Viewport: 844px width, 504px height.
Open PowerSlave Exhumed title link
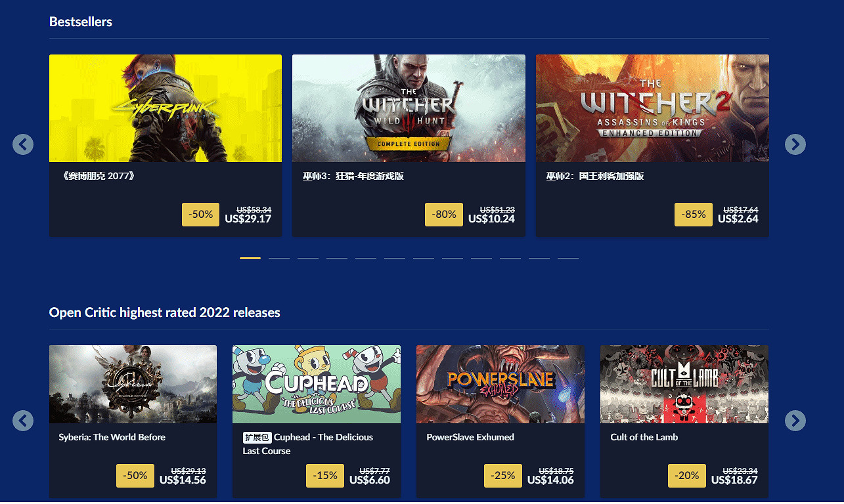click(x=470, y=437)
